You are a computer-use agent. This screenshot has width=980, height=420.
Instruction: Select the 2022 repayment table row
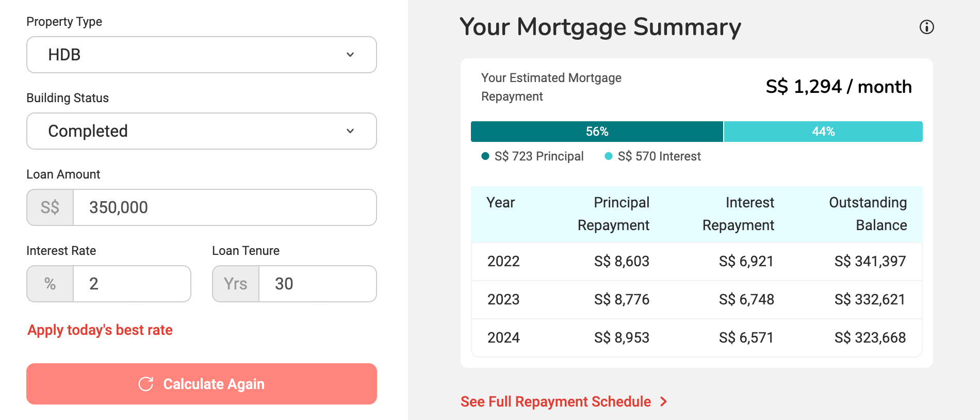tap(696, 262)
